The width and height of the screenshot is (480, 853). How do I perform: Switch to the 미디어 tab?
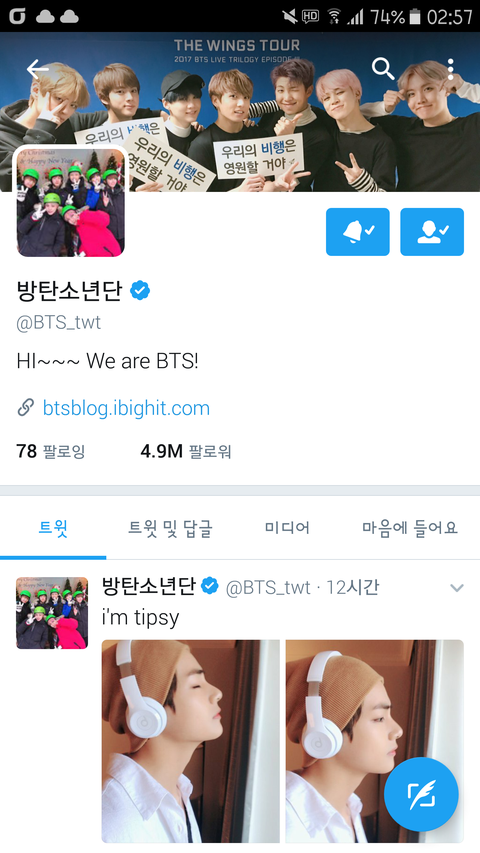click(x=287, y=528)
